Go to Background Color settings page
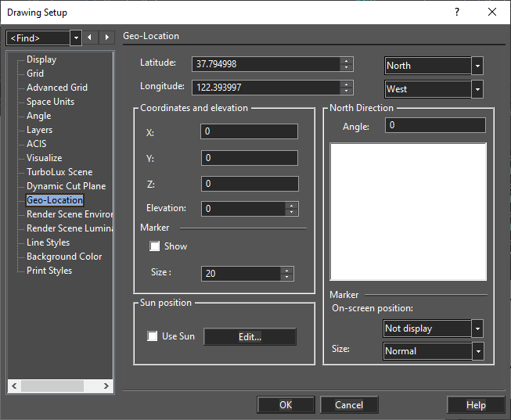The height and width of the screenshot is (420, 511). 64,257
